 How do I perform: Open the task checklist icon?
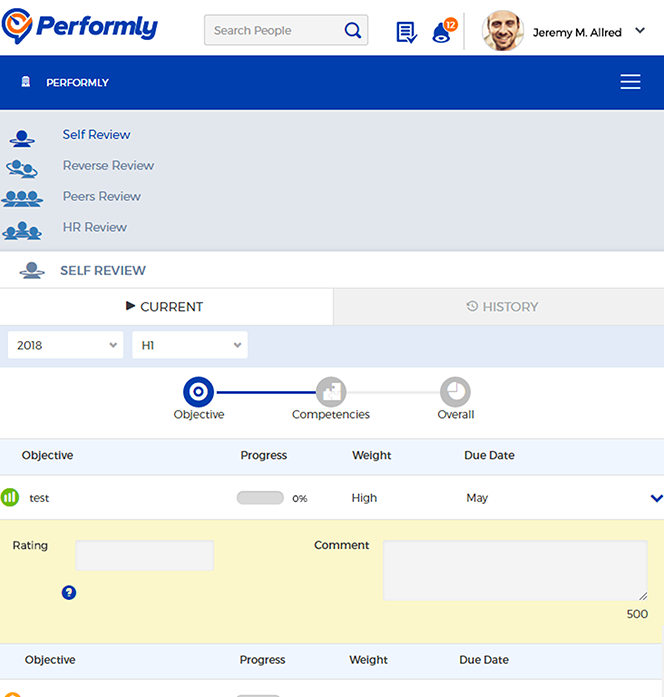tap(406, 32)
